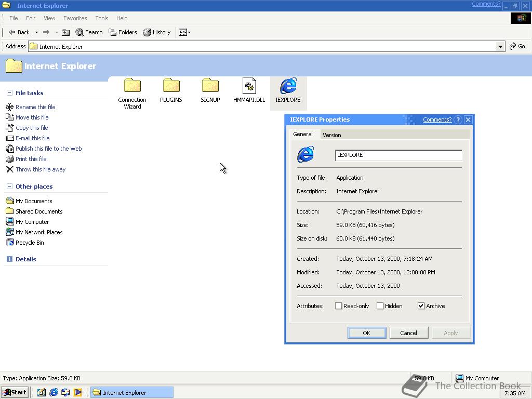Click the Forward arrow toolbar button

(x=46, y=32)
